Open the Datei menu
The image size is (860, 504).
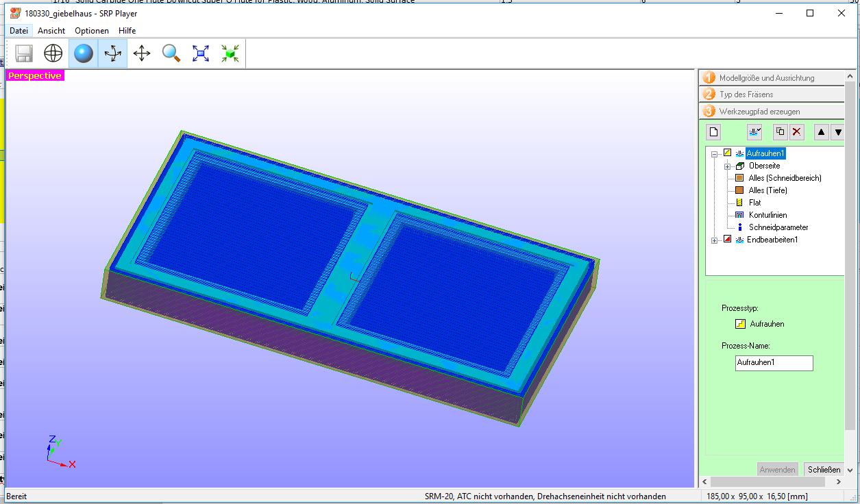(19, 31)
